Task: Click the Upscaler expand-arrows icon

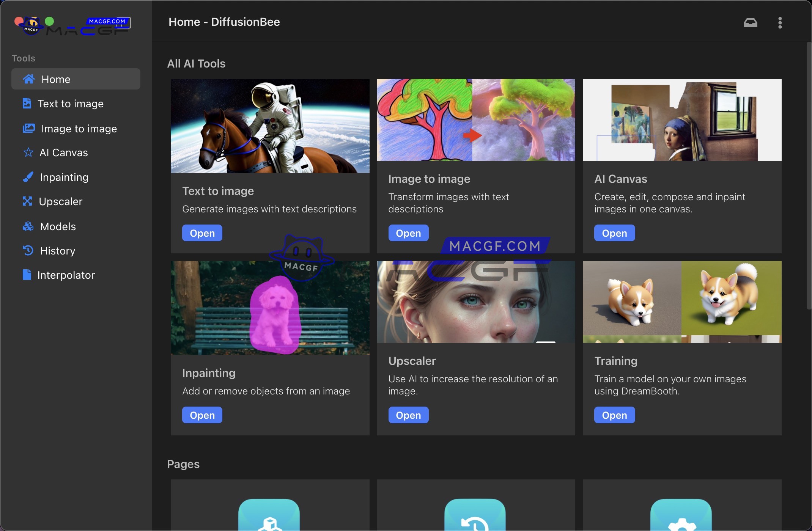Action: point(27,201)
